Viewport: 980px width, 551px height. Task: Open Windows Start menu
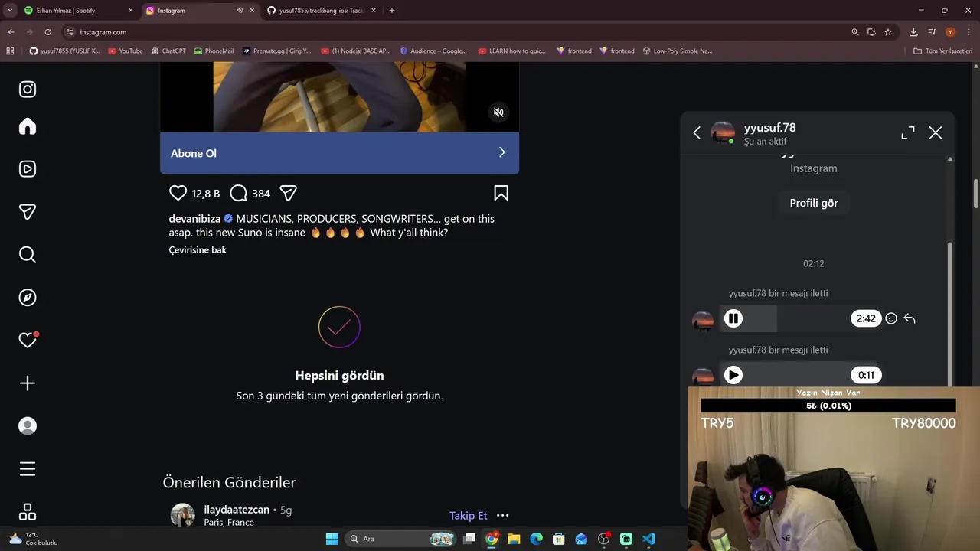[332, 539]
